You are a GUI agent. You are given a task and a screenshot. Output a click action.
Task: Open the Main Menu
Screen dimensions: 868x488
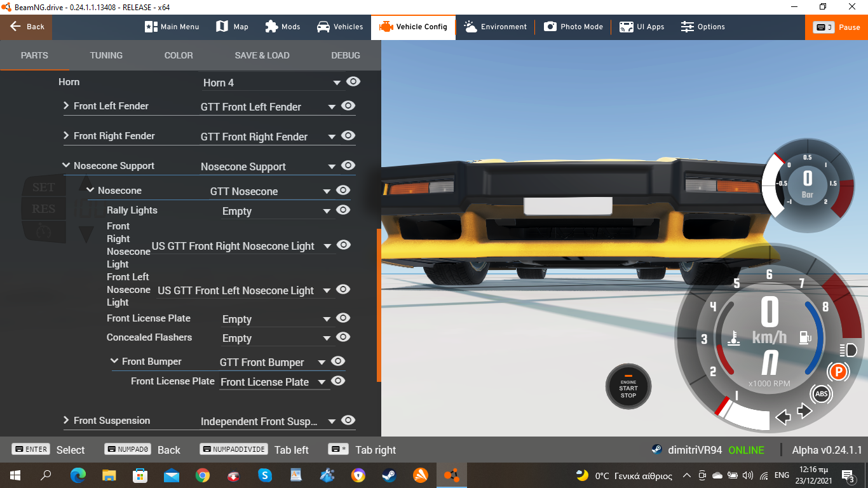point(172,27)
